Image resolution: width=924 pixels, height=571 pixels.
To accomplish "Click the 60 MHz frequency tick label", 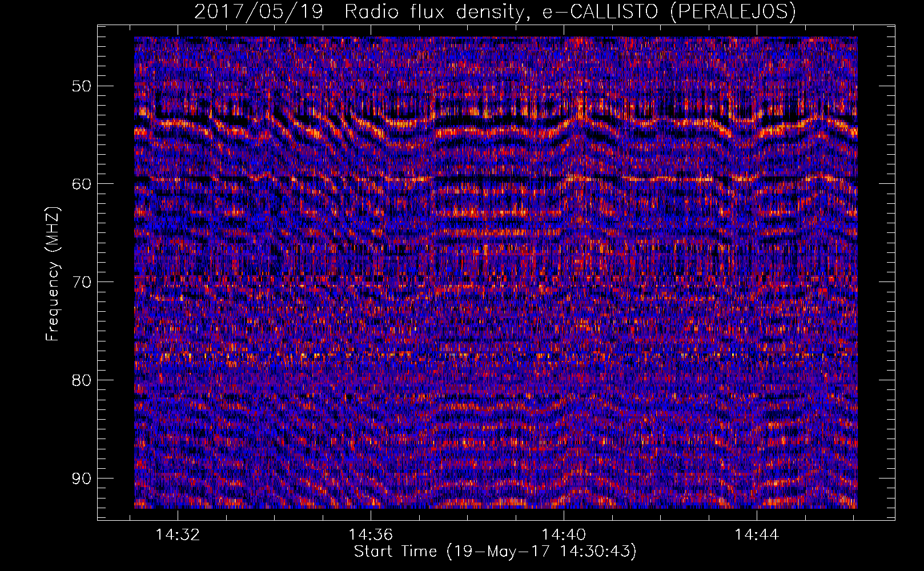I will [81, 184].
